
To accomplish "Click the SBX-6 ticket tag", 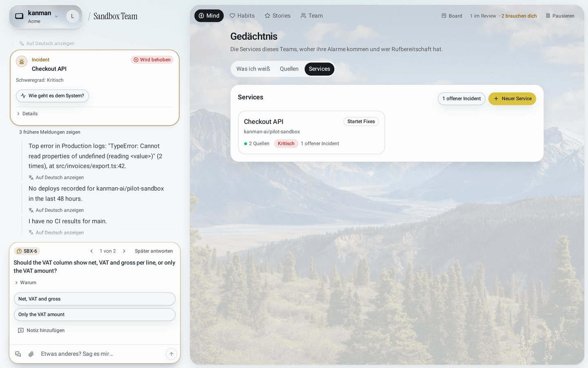I will coord(27,251).
